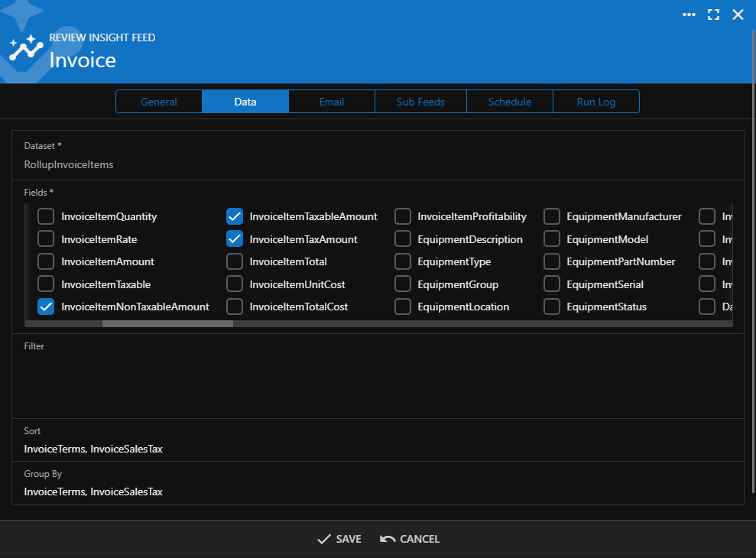Check the InvoiceItemRate field
Viewport: 756px width, 558px height.
click(46, 238)
